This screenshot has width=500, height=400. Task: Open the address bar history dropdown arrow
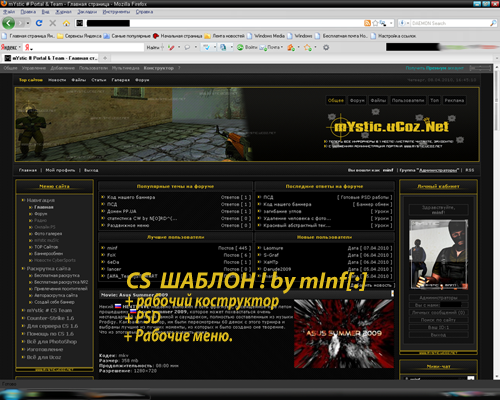tap(391, 23)
